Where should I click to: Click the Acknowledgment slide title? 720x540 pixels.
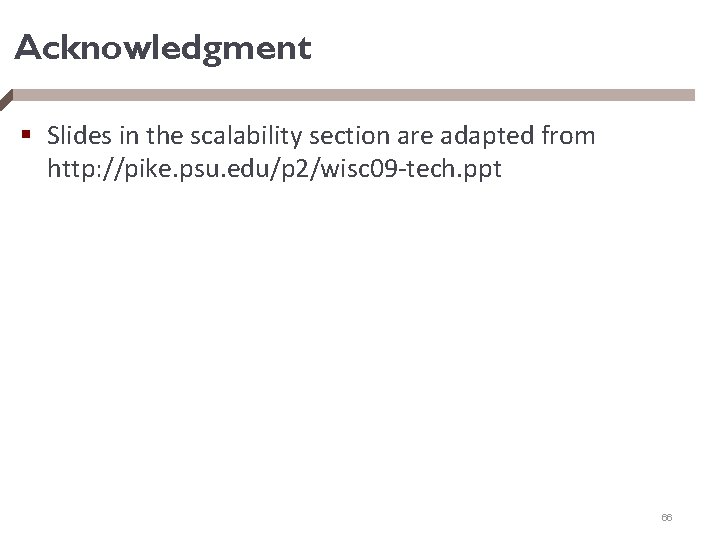click(x=163, y=47)
